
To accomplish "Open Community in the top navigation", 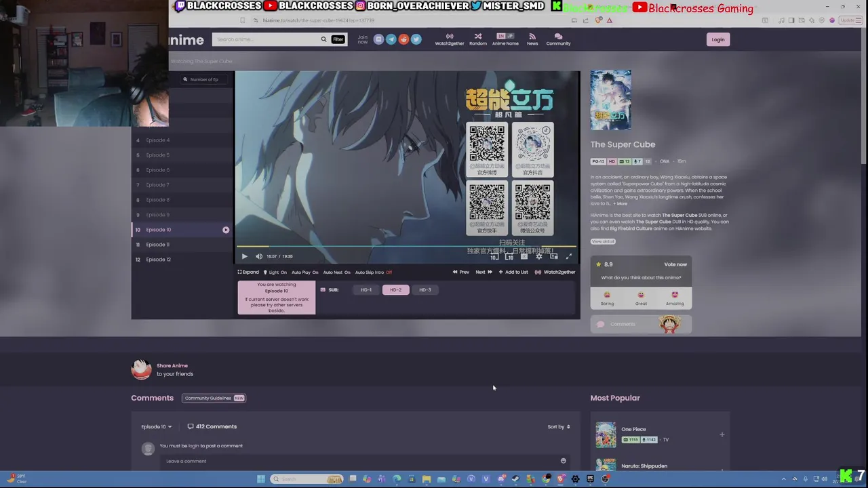I will point(558,39).
